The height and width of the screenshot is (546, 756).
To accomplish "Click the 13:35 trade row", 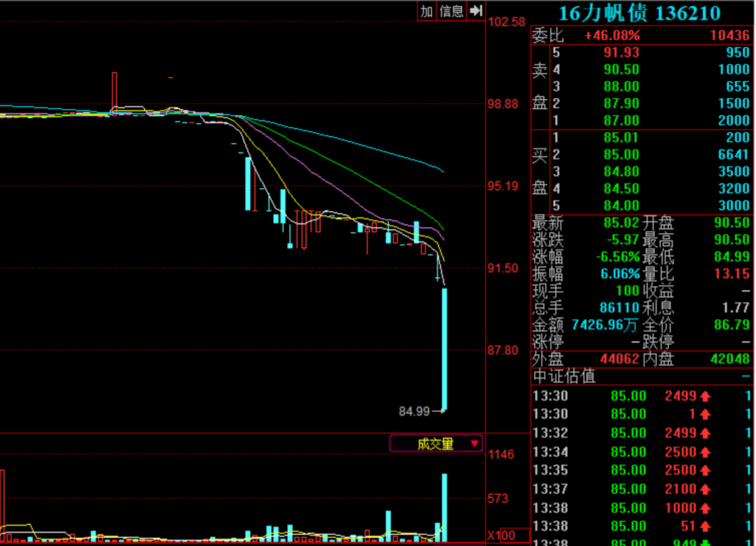I will [x=642, y=470].
